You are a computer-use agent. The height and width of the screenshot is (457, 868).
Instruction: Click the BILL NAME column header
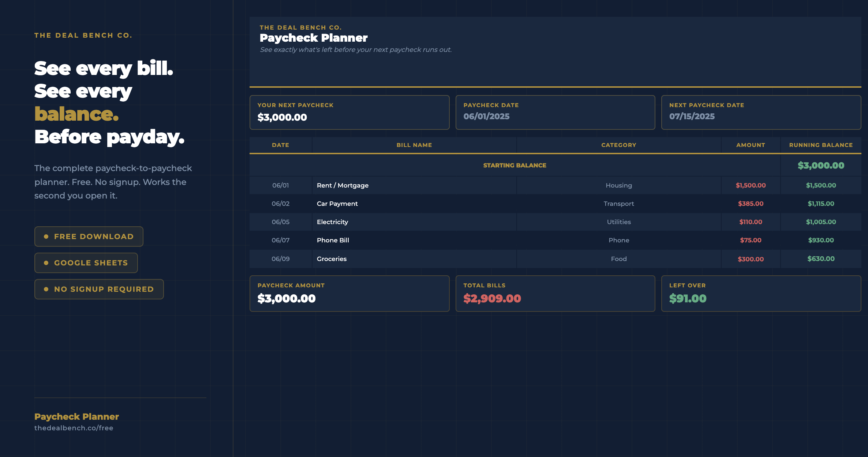(414, 145)
